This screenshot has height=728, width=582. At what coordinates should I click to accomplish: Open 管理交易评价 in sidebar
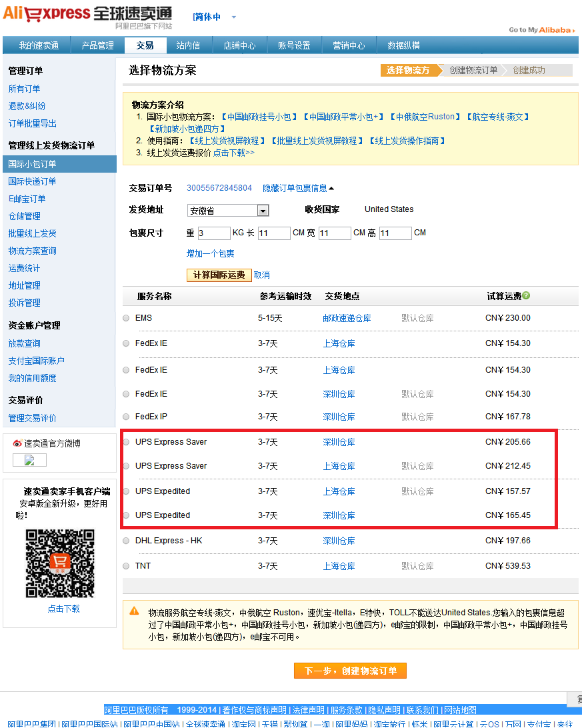pos(32,418)
